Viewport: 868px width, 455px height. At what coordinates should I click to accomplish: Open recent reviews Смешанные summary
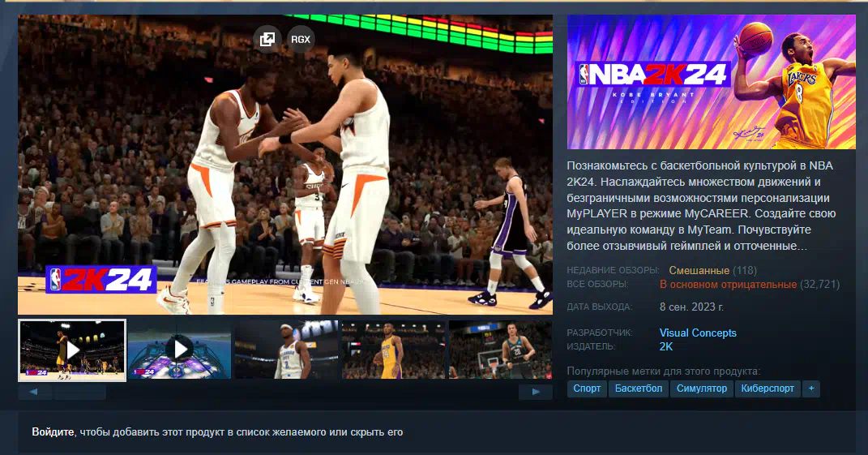click(x=699, y=270)
